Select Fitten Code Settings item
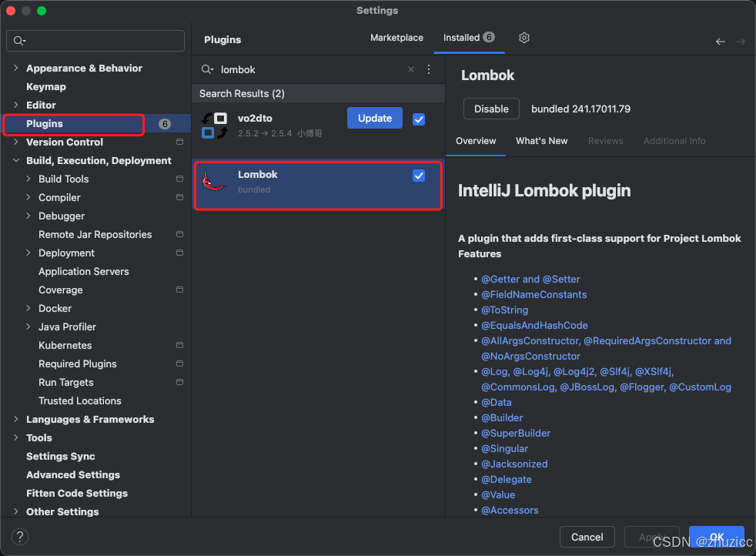The image size is (756, 556). 77,493
